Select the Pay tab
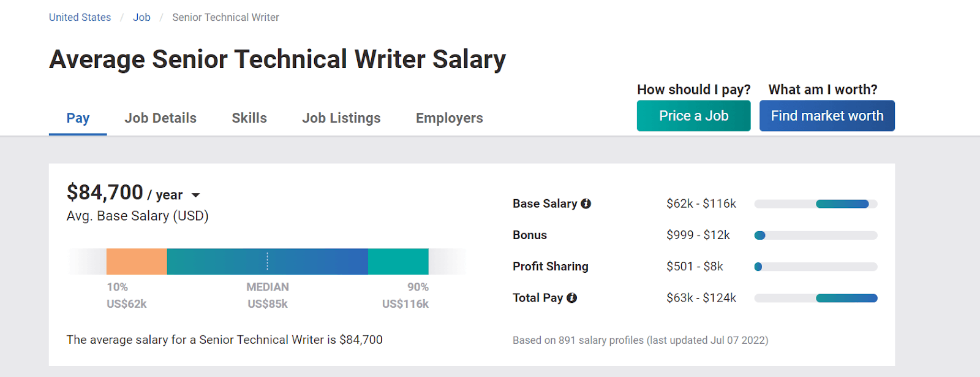The image size is (980, 377). (78, 118)
